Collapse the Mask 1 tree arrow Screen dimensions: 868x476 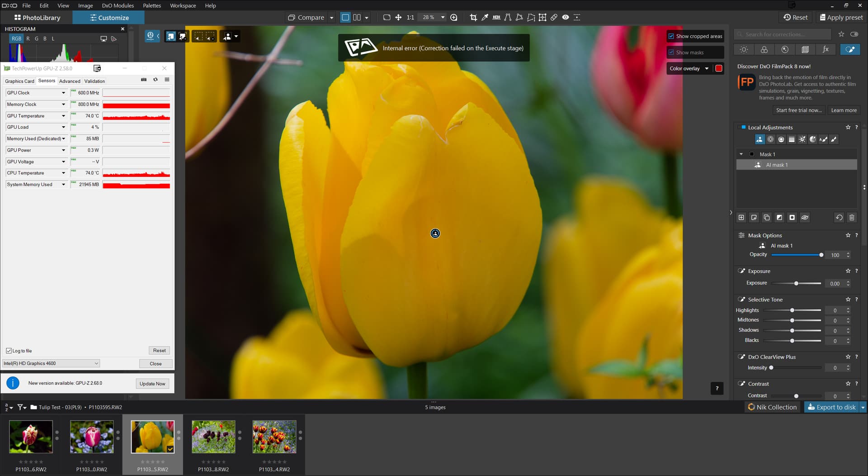(x=741, y=154)
